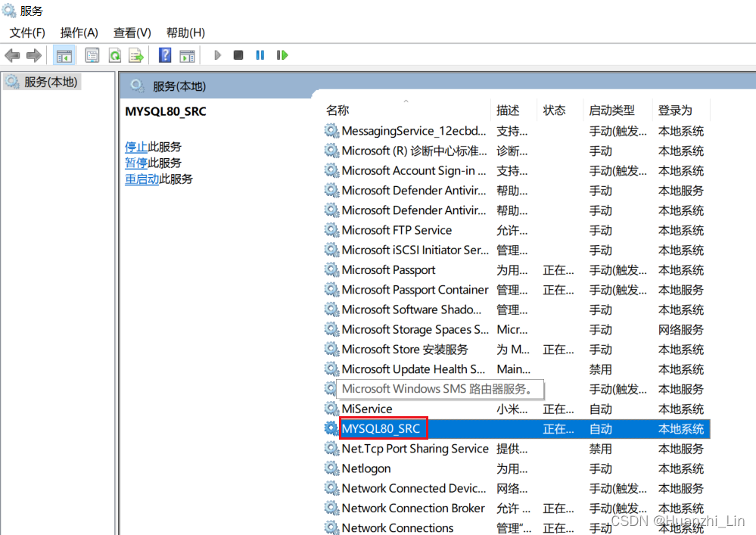756x535 pixels.
Task: Select the Netlogon service row
Action: click(516, 468)
